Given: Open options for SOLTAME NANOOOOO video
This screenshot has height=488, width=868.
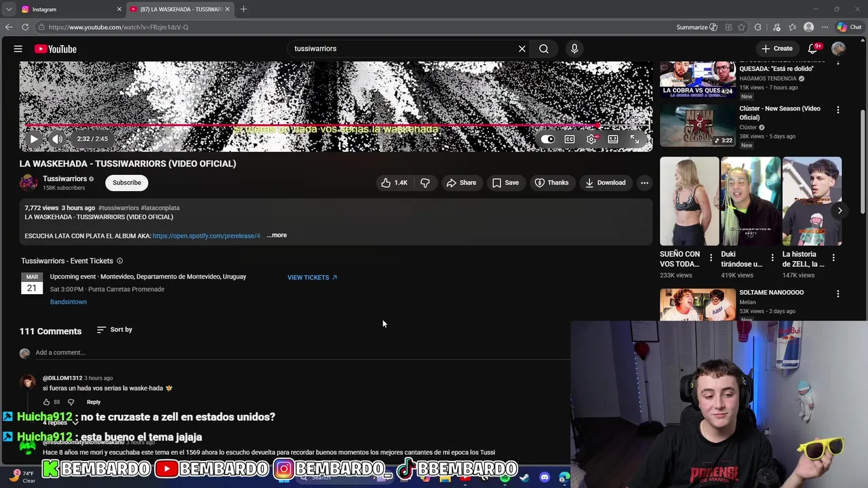Looking at the screenshot, I should click(838, 294).
